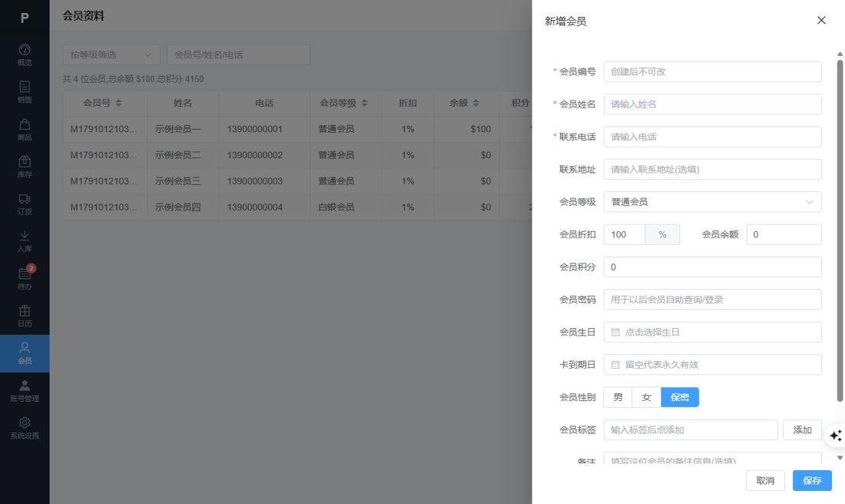The image size is (845, 504).
Task: Sort table by 会员号 column arrows
Action: (118, 103)
